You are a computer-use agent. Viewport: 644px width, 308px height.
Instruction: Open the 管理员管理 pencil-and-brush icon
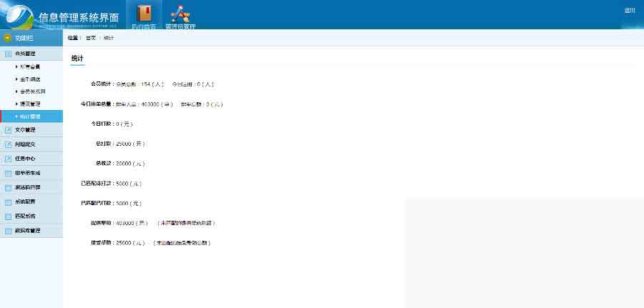[180, 14]
